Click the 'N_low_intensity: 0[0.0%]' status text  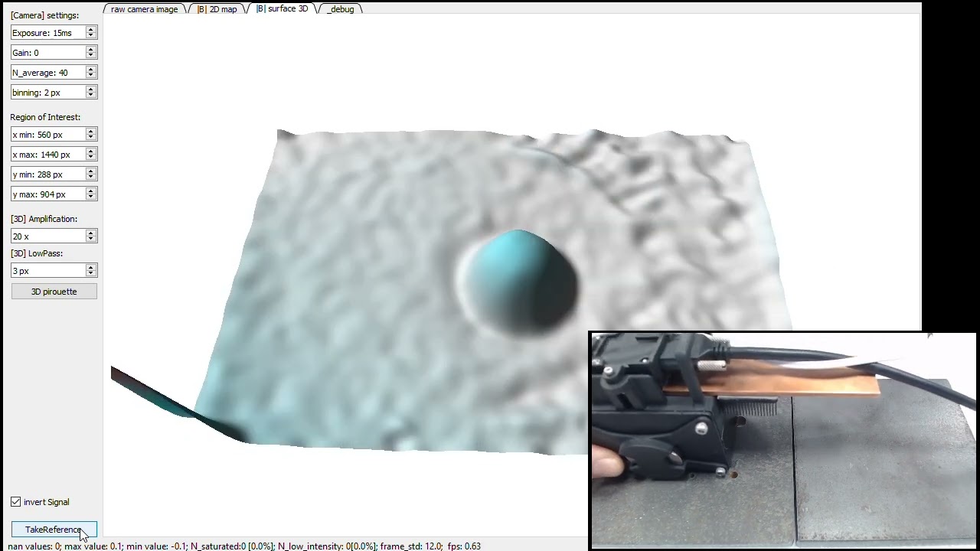coord(327,546)
